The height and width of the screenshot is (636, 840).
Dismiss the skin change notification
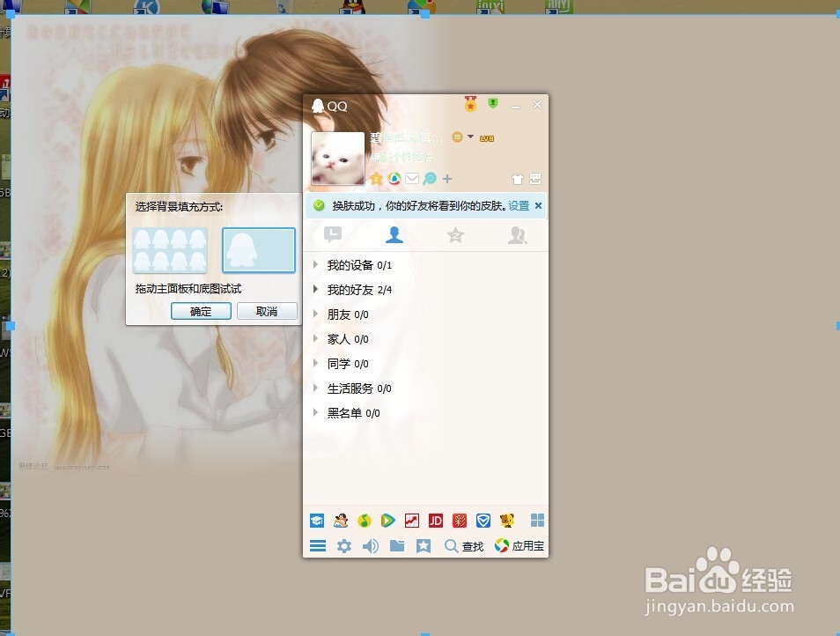pos(538,205)
